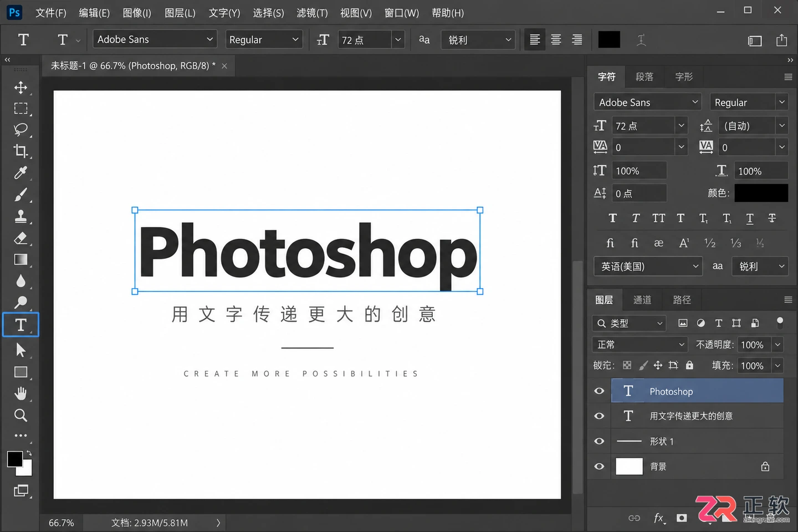The image size is (798, 532).
Task: Open the font family dropdown in options bar
Action: [x=155, y=39]
